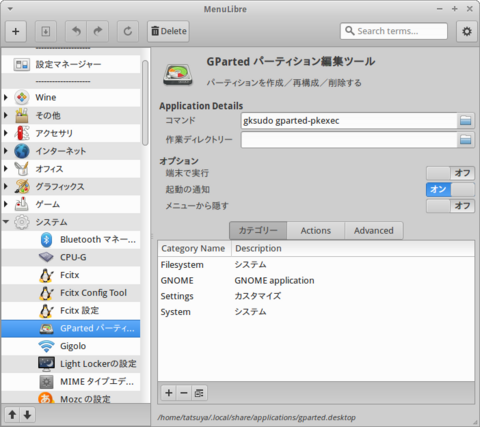The image size is (480, 427).
Task: Click the Description column header
Action: [x=353, y=248]
